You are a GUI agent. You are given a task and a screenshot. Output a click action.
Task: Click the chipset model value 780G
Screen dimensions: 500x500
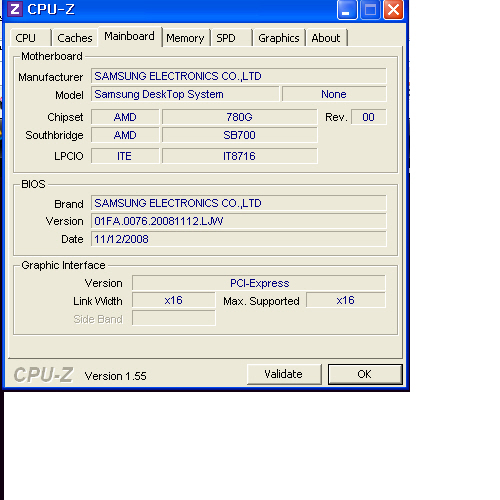pyautogui.click(x=239, y=117)
